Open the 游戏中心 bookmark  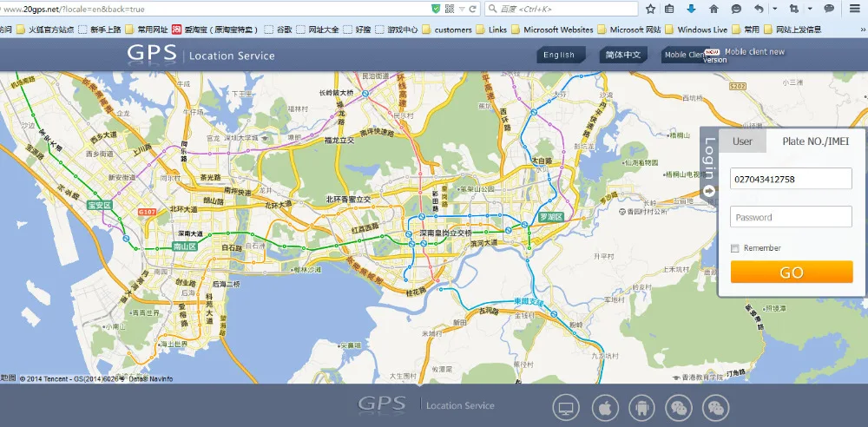[x=397, y=30]
